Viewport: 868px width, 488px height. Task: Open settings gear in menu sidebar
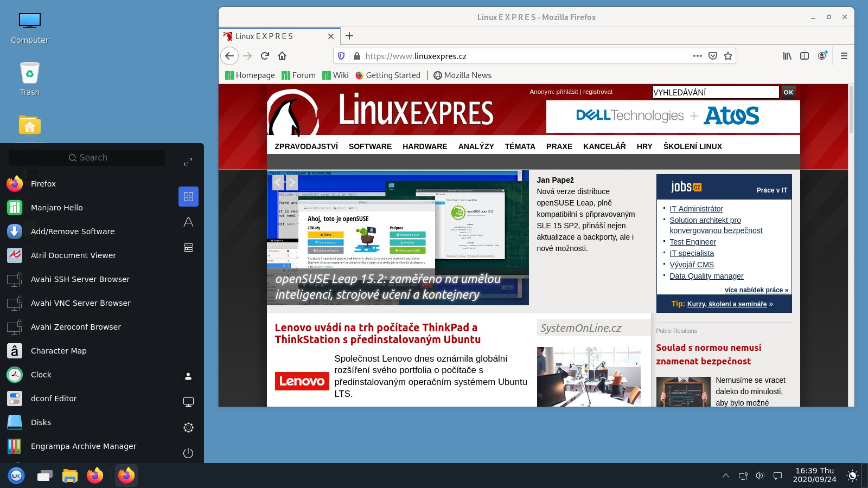click(x=188, y=427)
